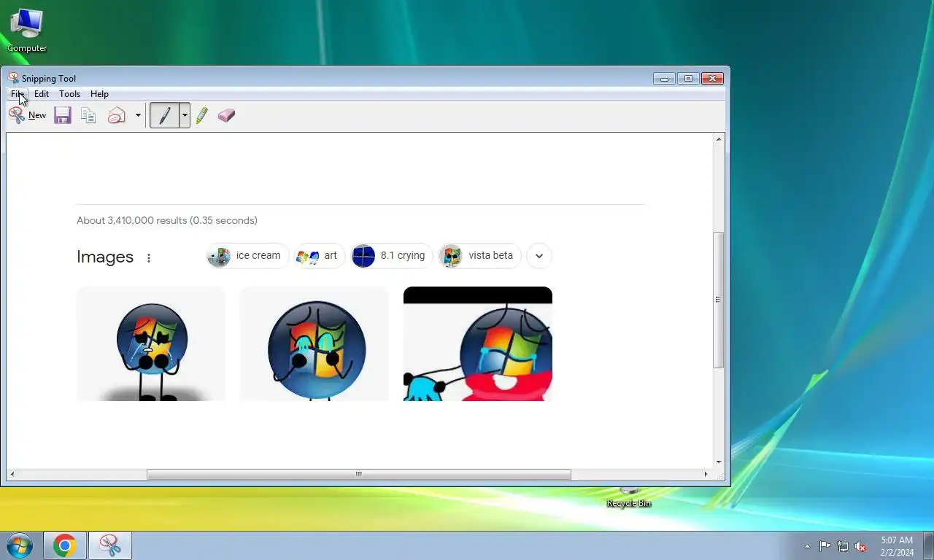Image resolution: width=934 pixels, height=560 pixels.
Task: Click the Show desktop strip
Action: point(928,546)
